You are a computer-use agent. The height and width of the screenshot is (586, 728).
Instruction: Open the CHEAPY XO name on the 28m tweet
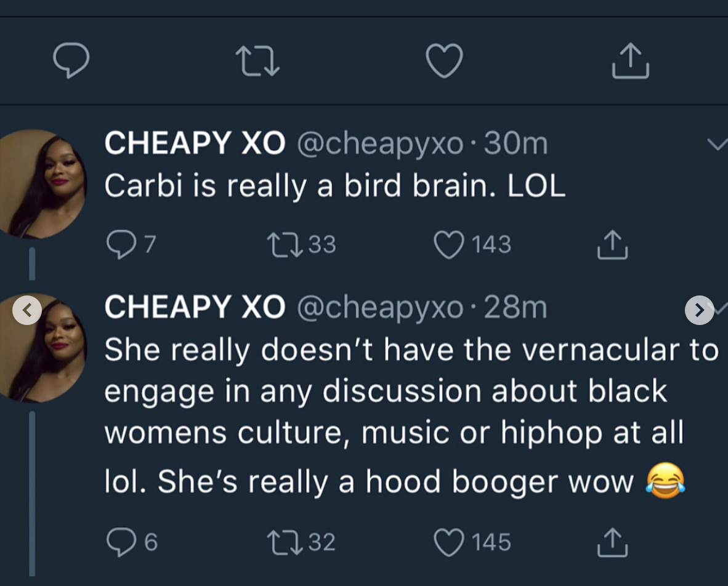195,307
